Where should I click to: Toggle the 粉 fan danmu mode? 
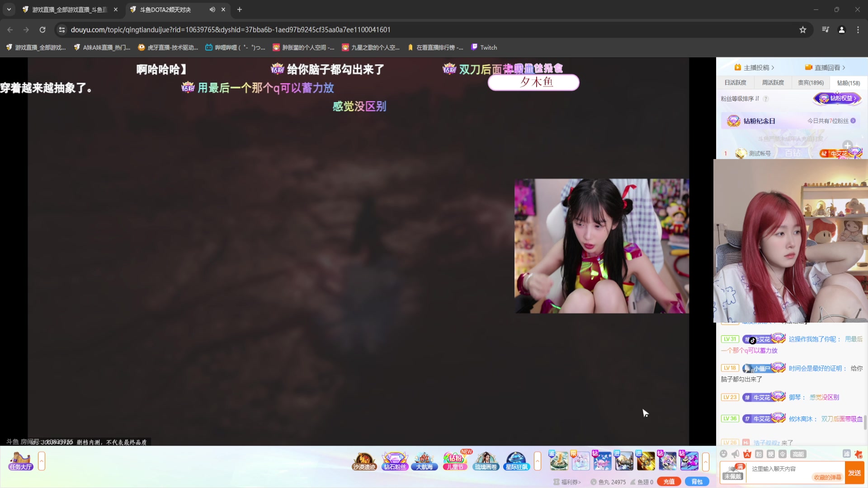pyautogui.click(x=759, y=455)
